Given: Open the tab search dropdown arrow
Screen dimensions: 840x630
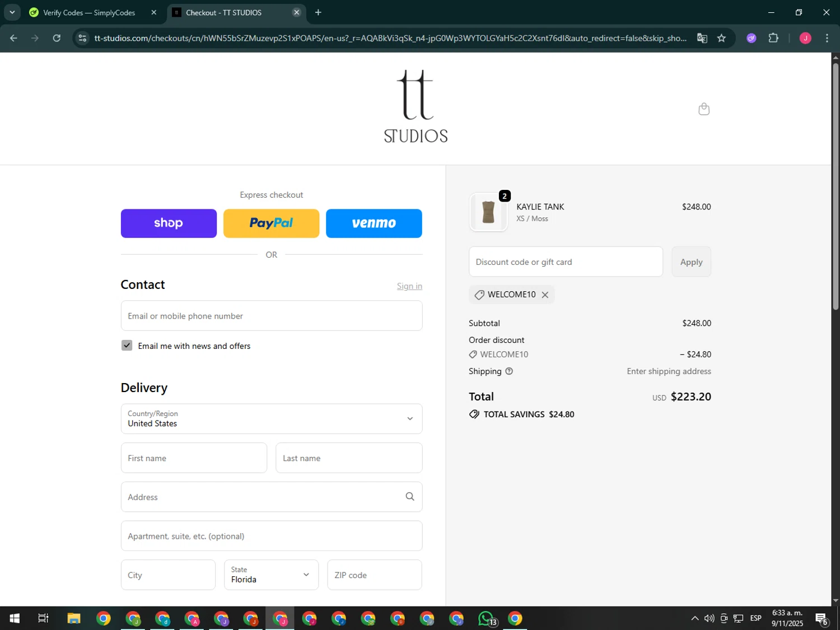Looking at the screenshot, I should (12, 12).
